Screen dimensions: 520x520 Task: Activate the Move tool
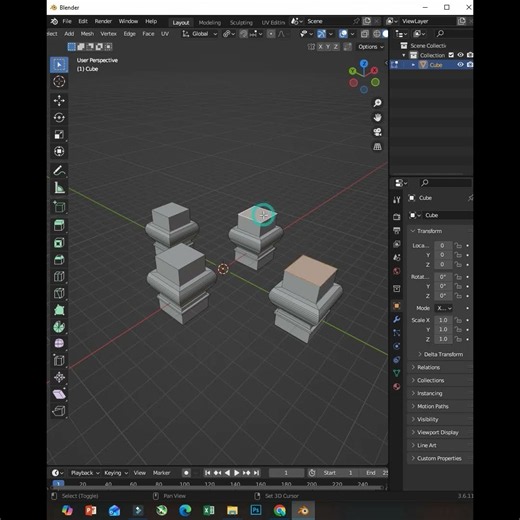point(59,101)
